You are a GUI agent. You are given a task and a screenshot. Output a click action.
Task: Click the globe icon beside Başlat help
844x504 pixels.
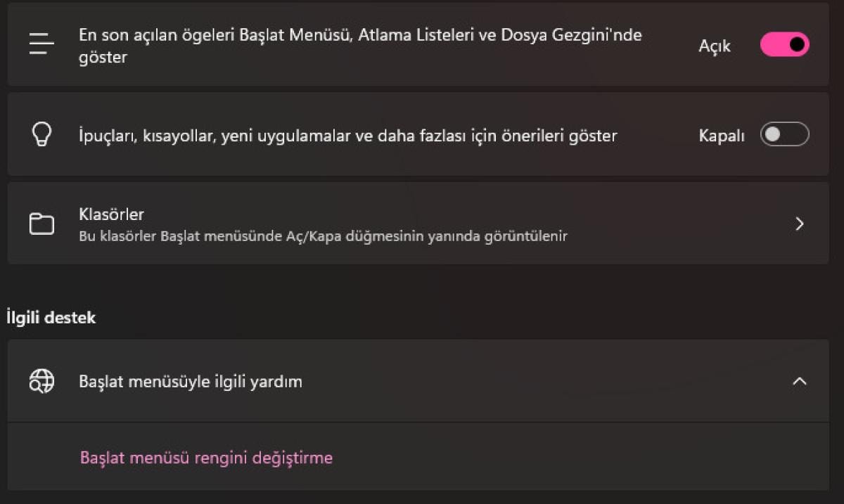41,381
